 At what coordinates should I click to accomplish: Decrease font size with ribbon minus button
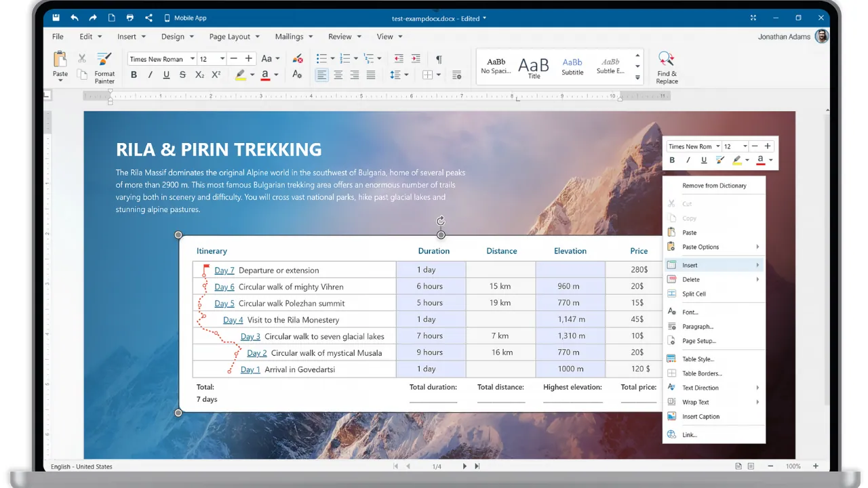(233, 59)
